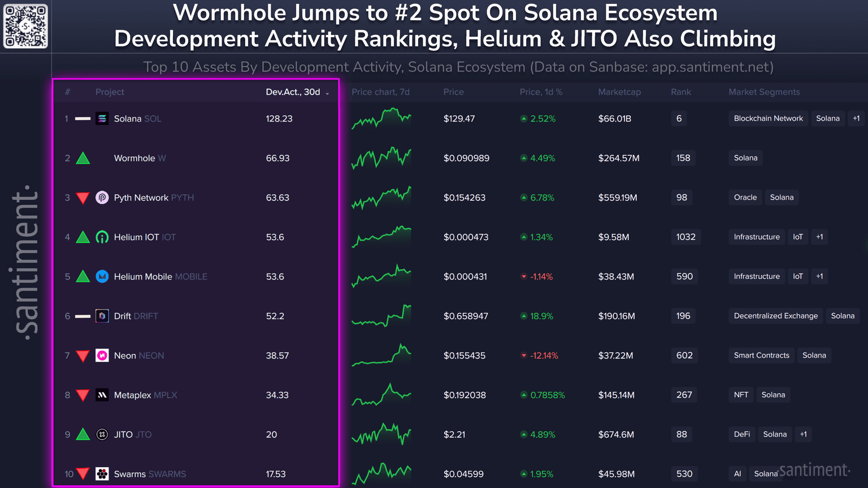
Task: Expand the +1 segments for Solana row
Action: click(856, 119)
